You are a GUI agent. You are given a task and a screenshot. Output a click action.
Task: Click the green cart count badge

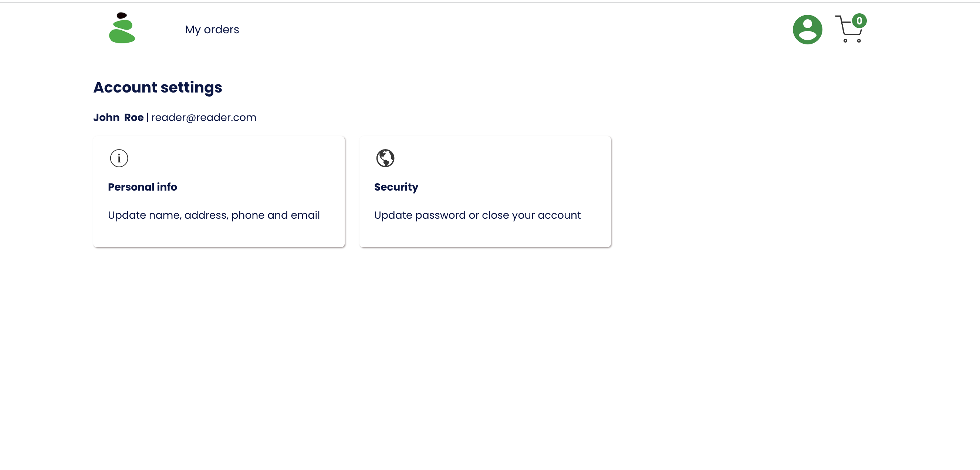(859, 21)
